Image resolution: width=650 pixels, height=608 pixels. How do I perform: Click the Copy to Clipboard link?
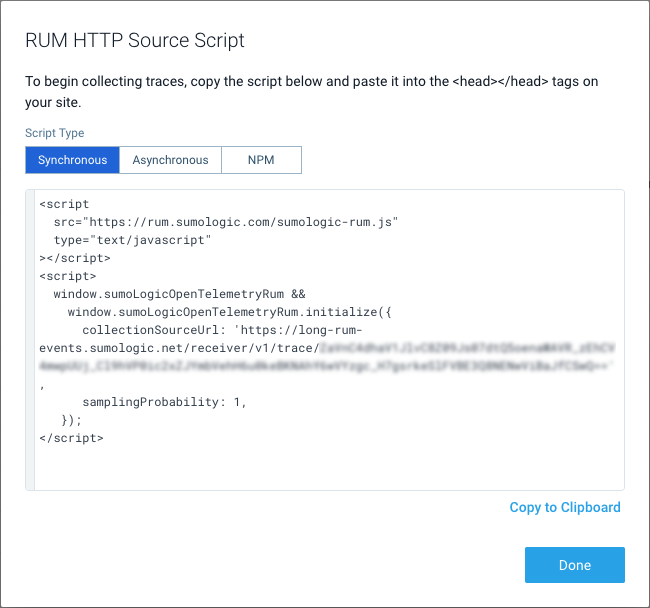(x=564, y=507)
